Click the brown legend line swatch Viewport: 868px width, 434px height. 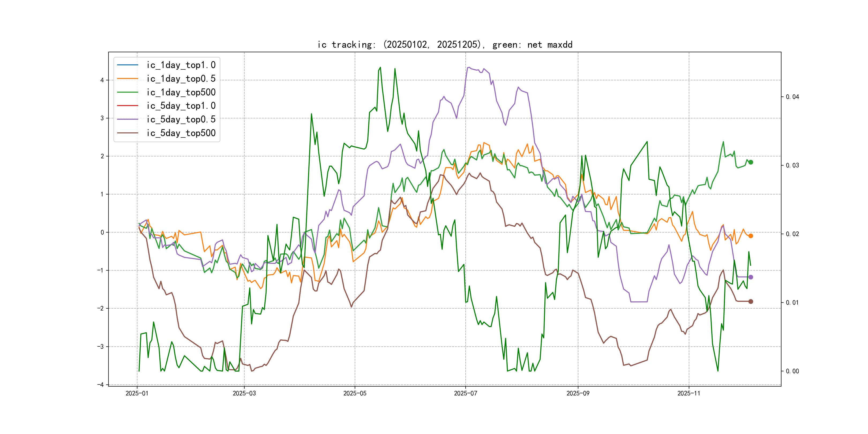127,133
